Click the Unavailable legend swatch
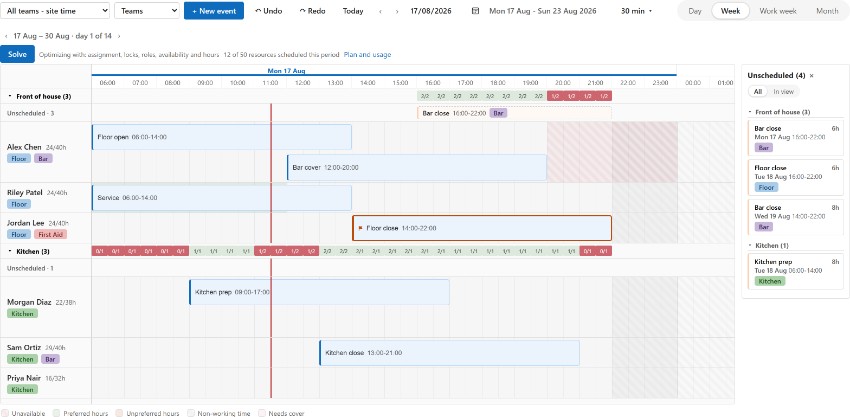The height and width of the screenshot is (417, 850). click(5, 413)
